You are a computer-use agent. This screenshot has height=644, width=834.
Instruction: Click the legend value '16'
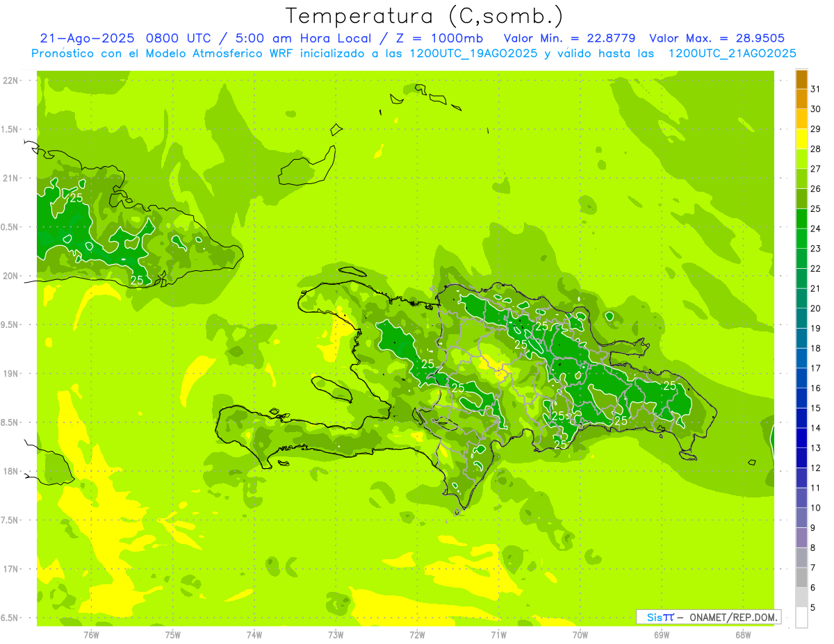[x=816, y=388]
